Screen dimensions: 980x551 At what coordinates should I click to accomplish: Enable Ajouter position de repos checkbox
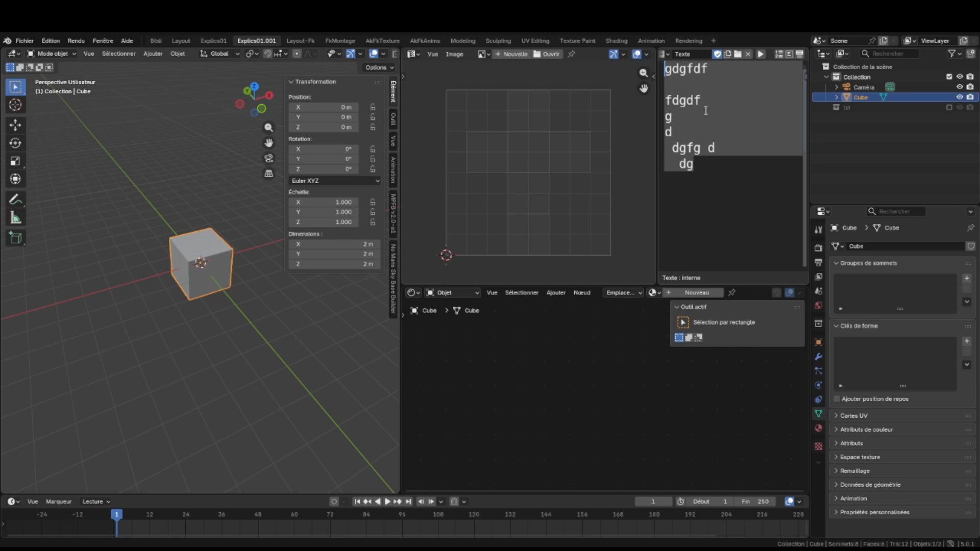pyautogui.click(x=837, y=399)
